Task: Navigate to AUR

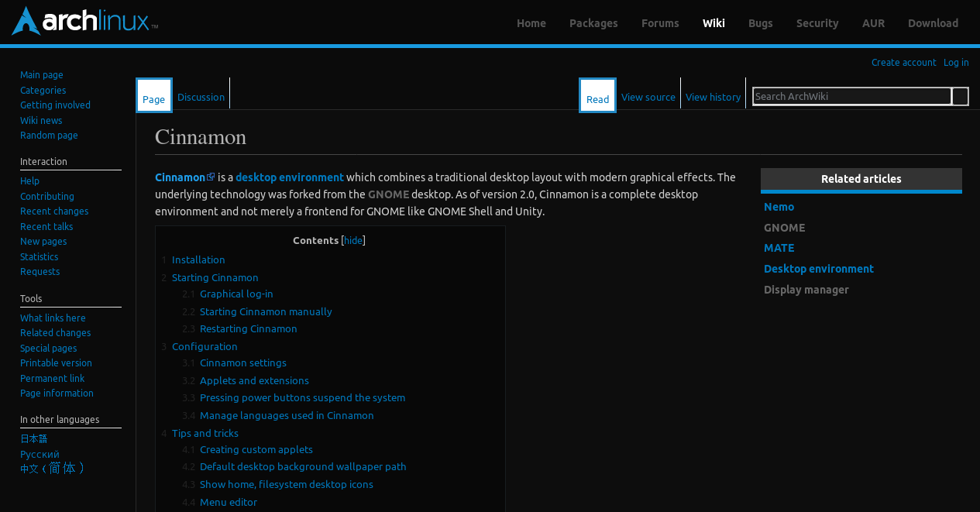Action: 873,23
